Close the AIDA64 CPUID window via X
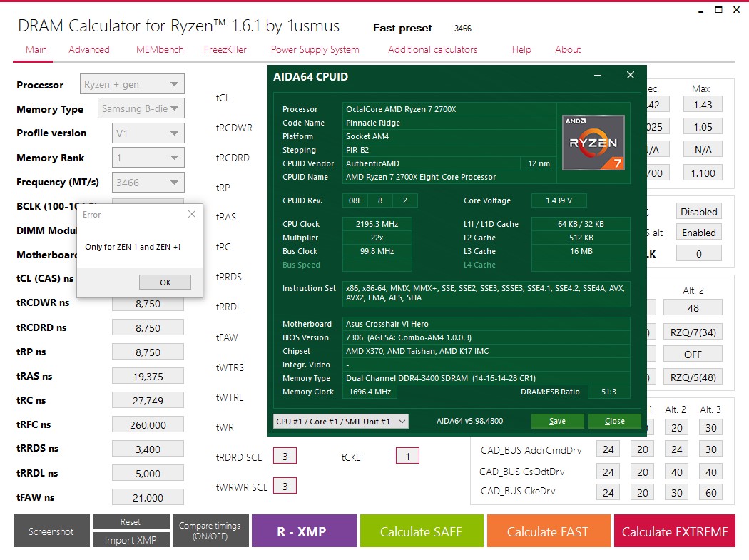The width and height of the screenshot is (749, 560). 631,75
